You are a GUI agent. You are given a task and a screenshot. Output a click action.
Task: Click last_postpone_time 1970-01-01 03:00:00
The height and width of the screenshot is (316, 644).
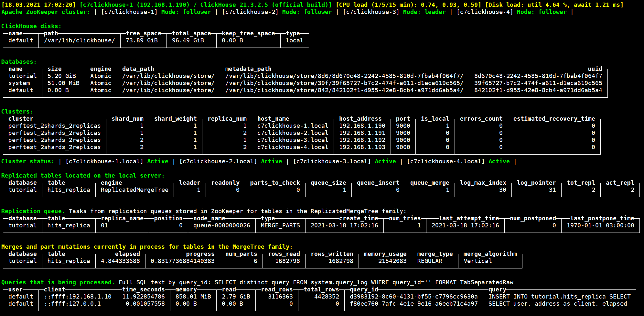coord(600,225)
